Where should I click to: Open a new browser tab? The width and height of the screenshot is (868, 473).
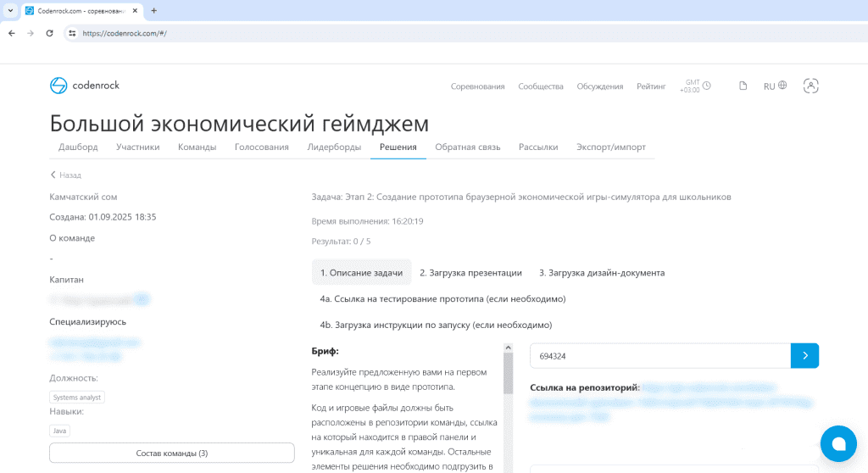(x=153, y=10)
